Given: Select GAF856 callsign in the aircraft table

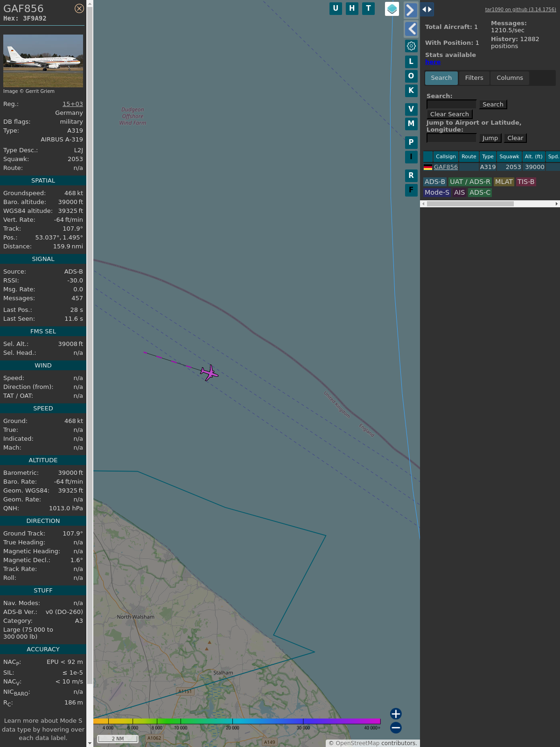Looking at the screenshot, I should (x=446, y=167).
